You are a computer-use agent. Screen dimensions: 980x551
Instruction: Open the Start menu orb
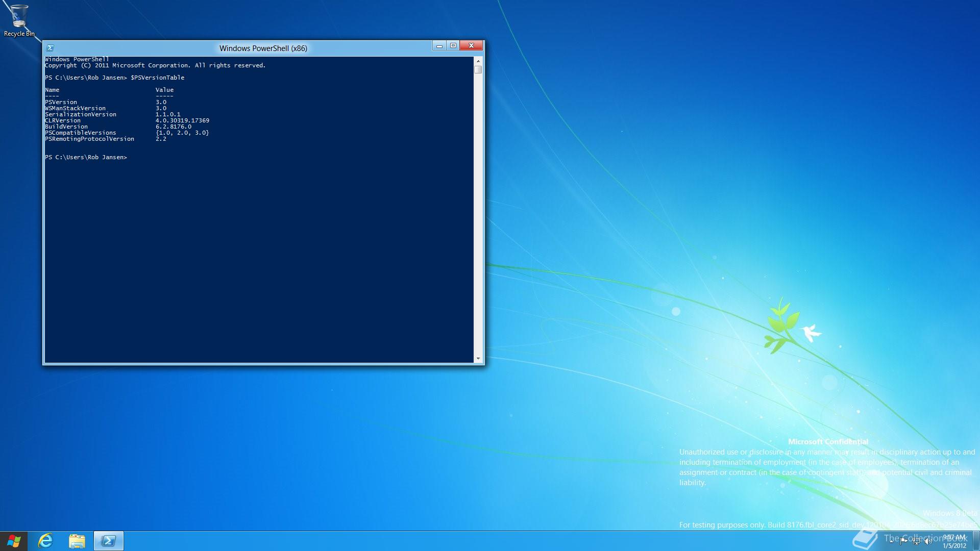14,541
